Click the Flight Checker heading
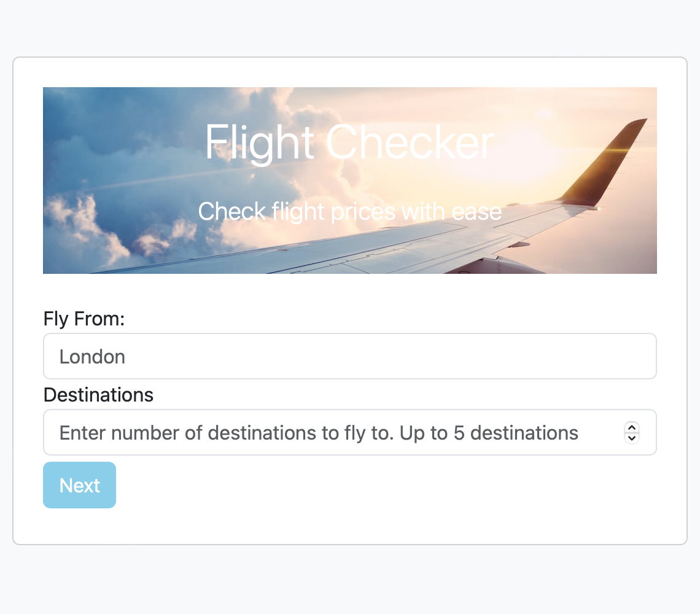The image size is (700, 614). pos(349,142)
